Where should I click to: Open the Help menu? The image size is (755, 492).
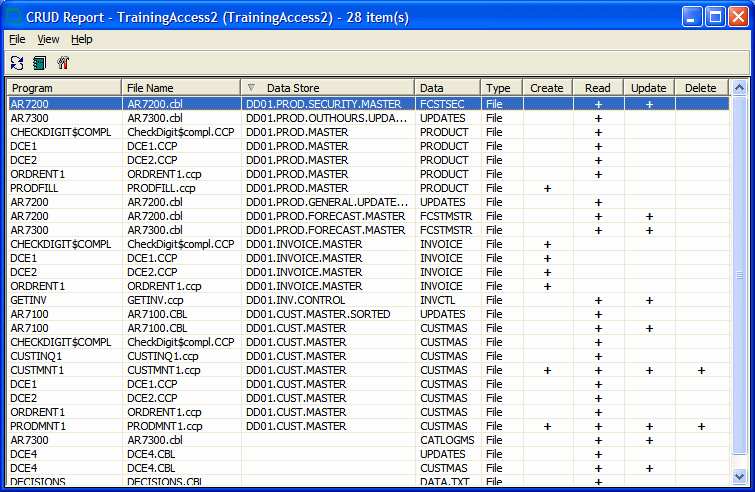click(x=81, y=39)
